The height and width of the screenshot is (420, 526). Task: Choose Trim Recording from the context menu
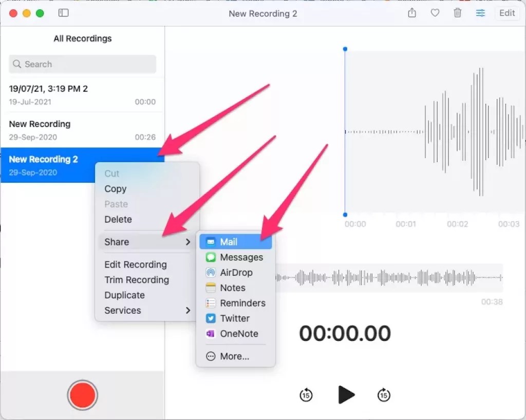tap(136, 280)
